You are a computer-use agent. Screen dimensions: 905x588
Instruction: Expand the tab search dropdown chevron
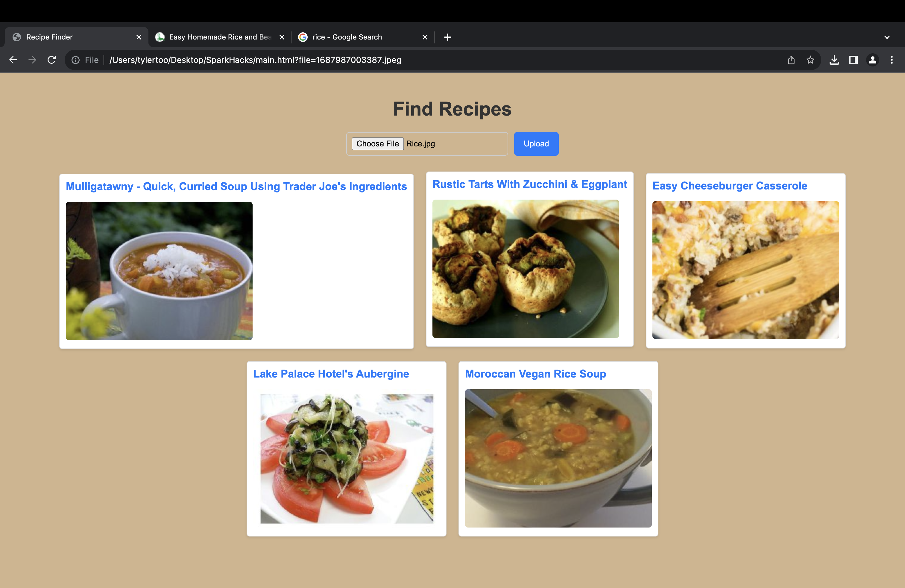[x=887, y=37]
